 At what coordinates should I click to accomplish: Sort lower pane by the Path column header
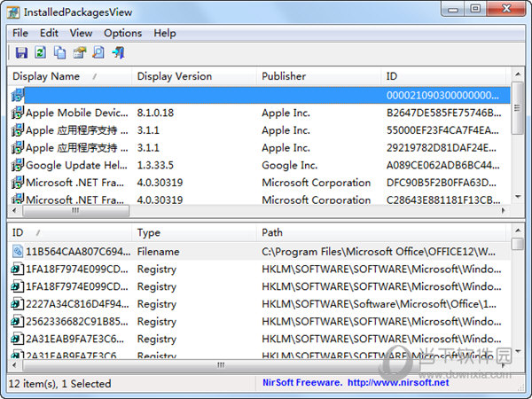tap(381, 232)
